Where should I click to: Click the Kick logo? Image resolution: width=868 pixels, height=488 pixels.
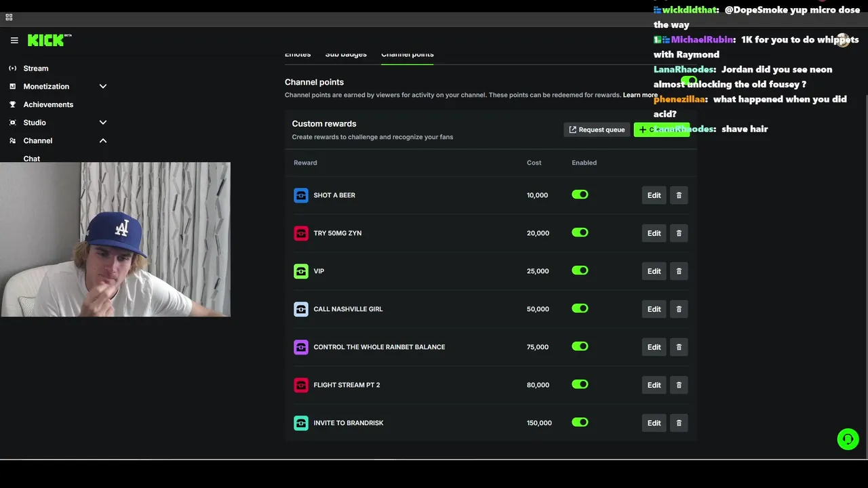(x=50, y=40)
